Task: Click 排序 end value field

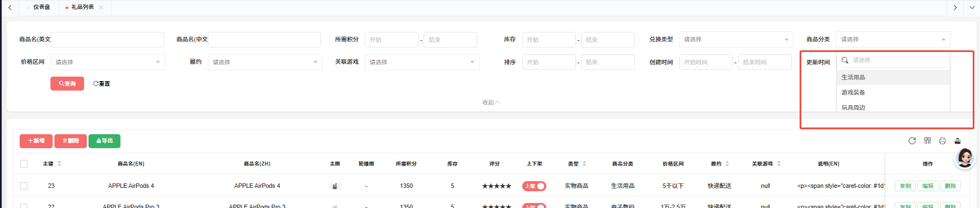Action: pos(607,62)
